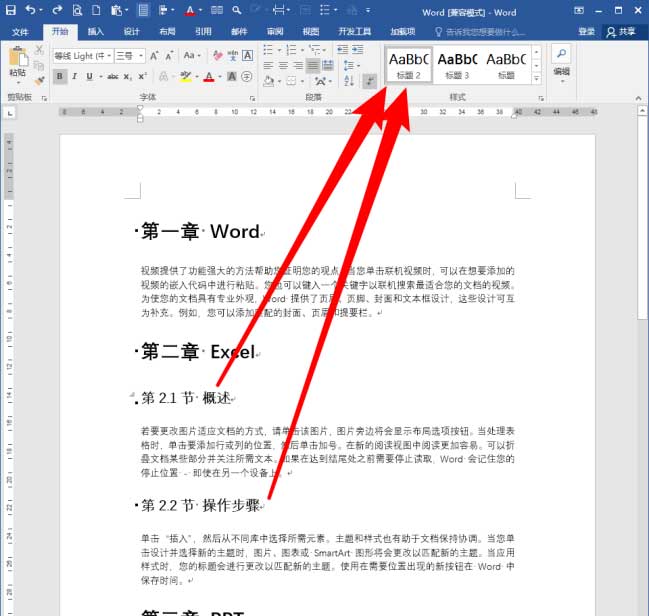
Task: Click the Cut scissors icon
Action: pyautogui.click(x=40, y=51)
